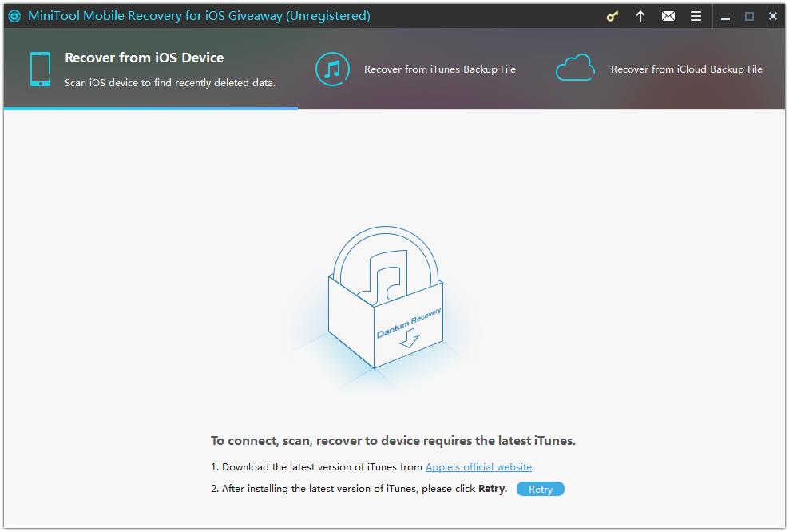Viewport: 789px width, 532px height.
Task: Click the iTunes music note icon
Action: tap(332, 69)
